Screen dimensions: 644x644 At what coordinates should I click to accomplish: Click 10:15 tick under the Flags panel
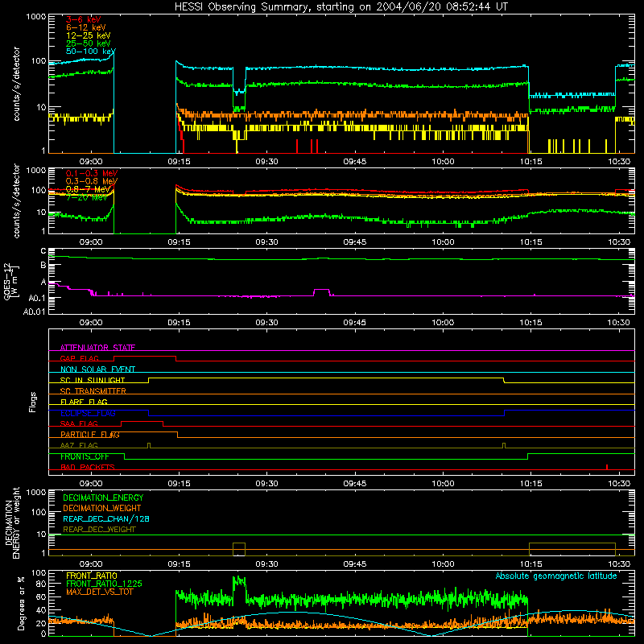(531, 484)
